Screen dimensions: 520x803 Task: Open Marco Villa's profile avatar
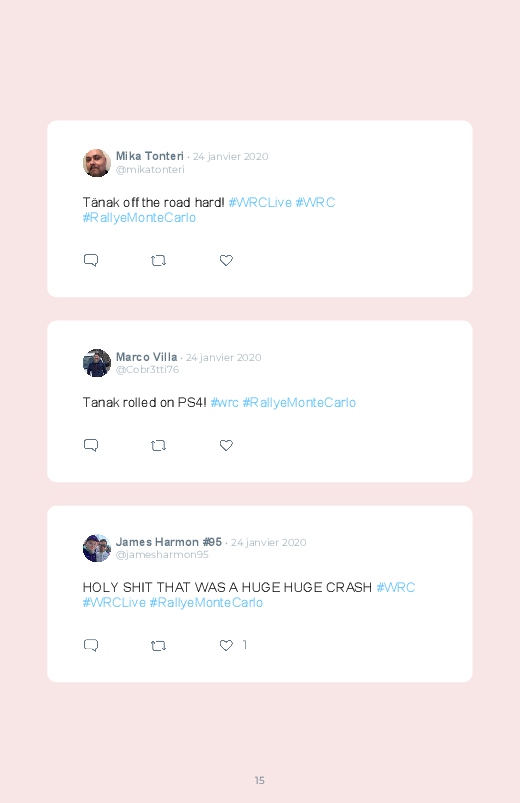tap(97, 363)
